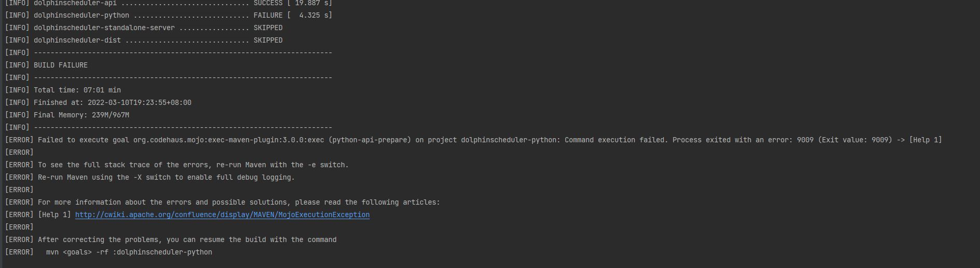The height and width of the screenshot is (268, 980).
Task: Click the [Help 1] label before the URL
Action: click(x=54, y=215)
